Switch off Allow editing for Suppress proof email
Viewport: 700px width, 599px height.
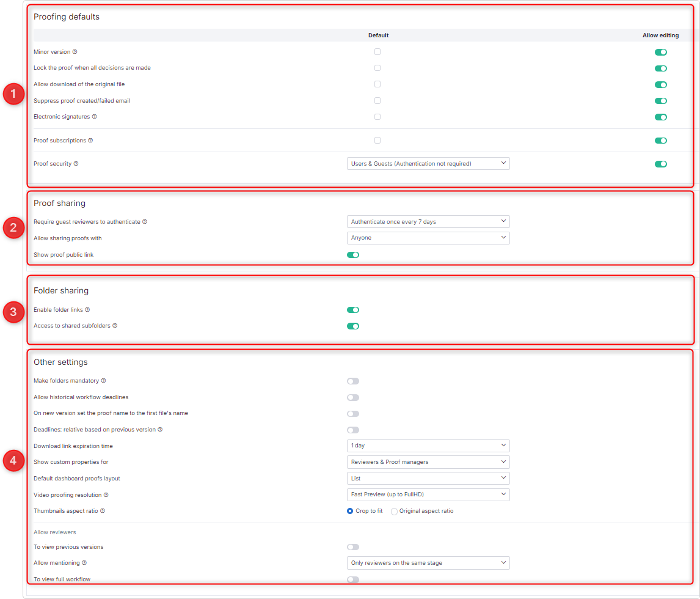[661, 101]
